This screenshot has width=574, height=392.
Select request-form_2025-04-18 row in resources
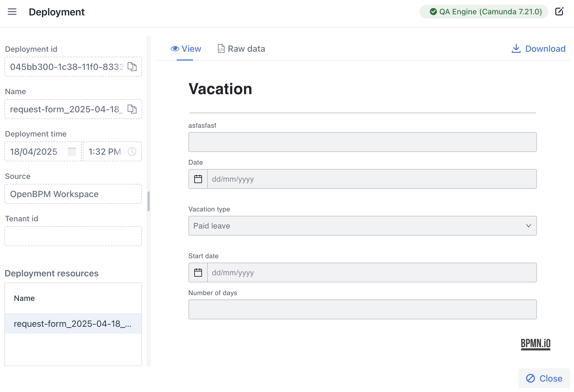click(x=73, y=324)
